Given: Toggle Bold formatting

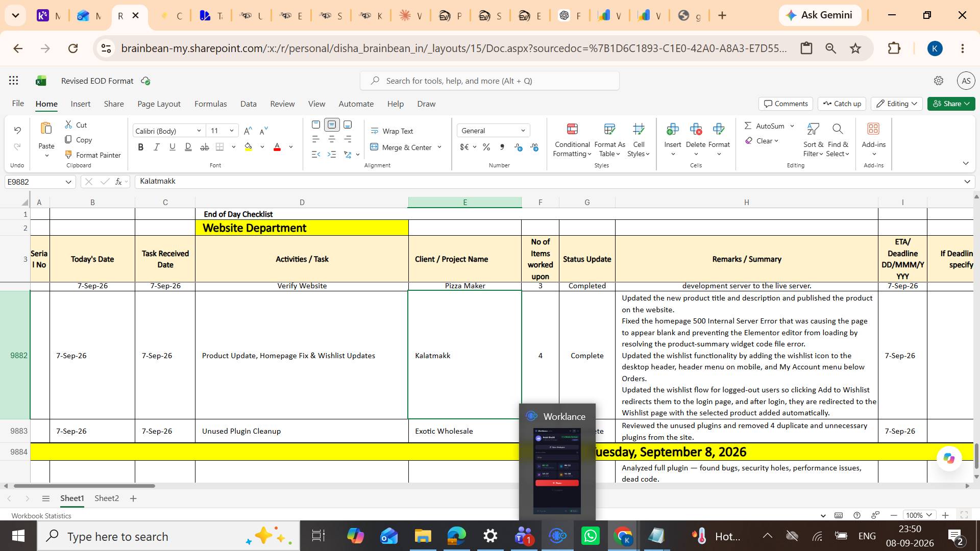Looking at the screenshot, I should click(x=140, y=147).
